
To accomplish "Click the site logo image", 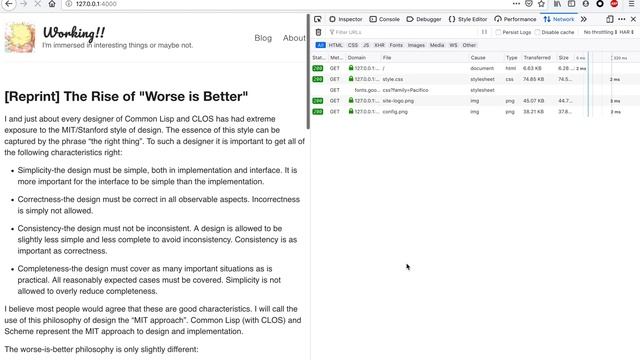I will [20, 38].
